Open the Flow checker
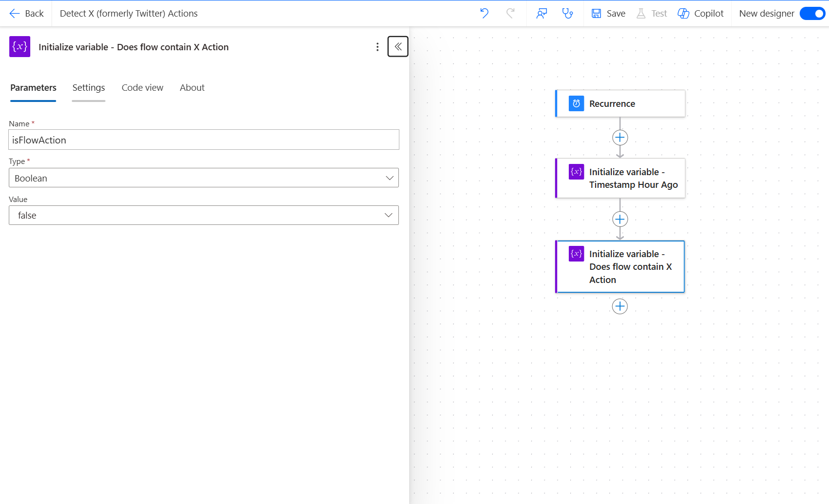 click(568, 13)
